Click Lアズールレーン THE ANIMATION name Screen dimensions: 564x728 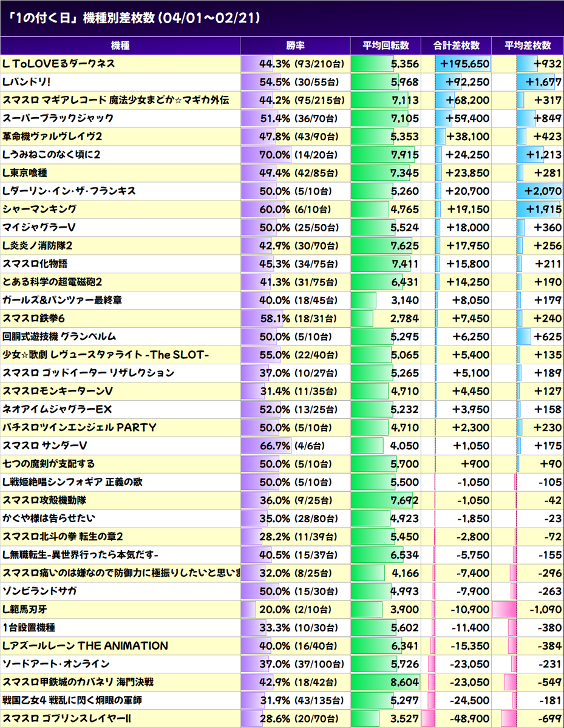pyautogui.click(x=85, y=646)
